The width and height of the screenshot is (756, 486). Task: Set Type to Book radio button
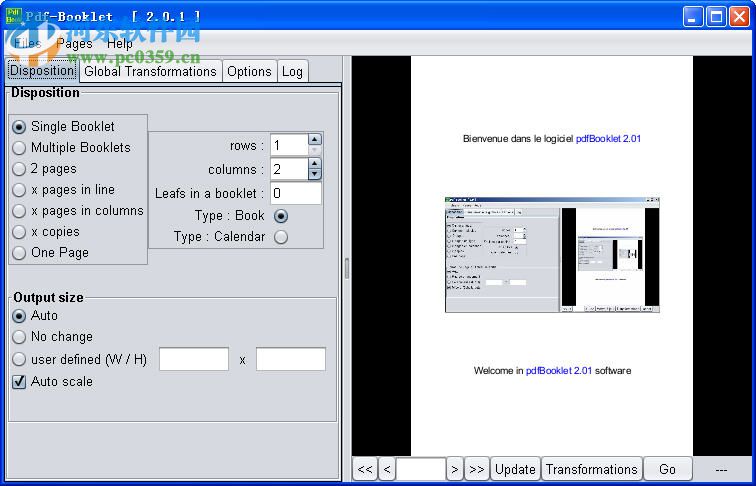point(281,216)
